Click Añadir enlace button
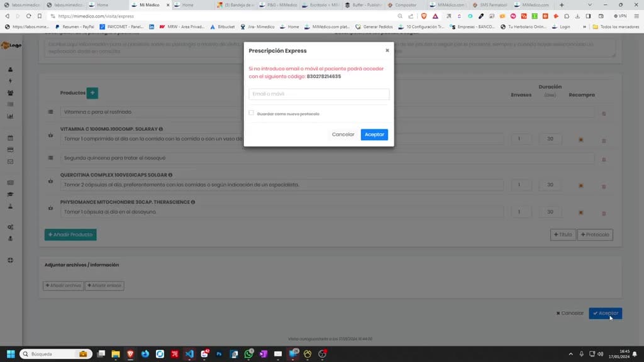The height and width of the screenshot is (362, 644). [x=104, y=286]
